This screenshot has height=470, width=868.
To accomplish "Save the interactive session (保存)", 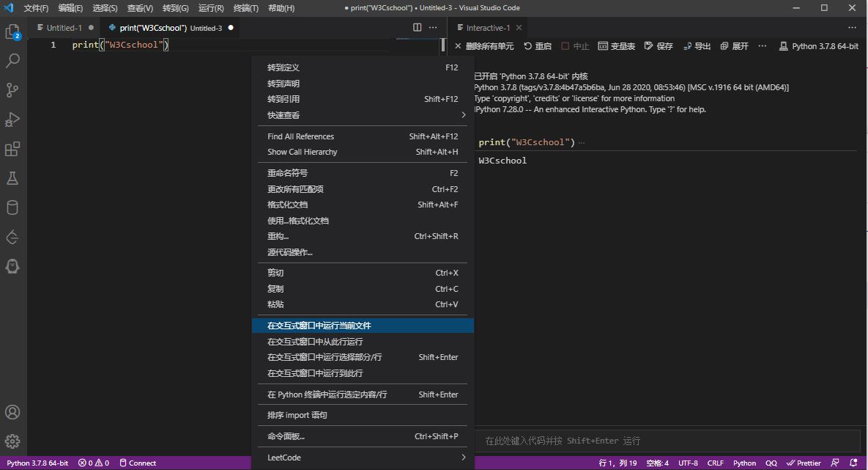I will pyautogui.click(x=659, y=46).
